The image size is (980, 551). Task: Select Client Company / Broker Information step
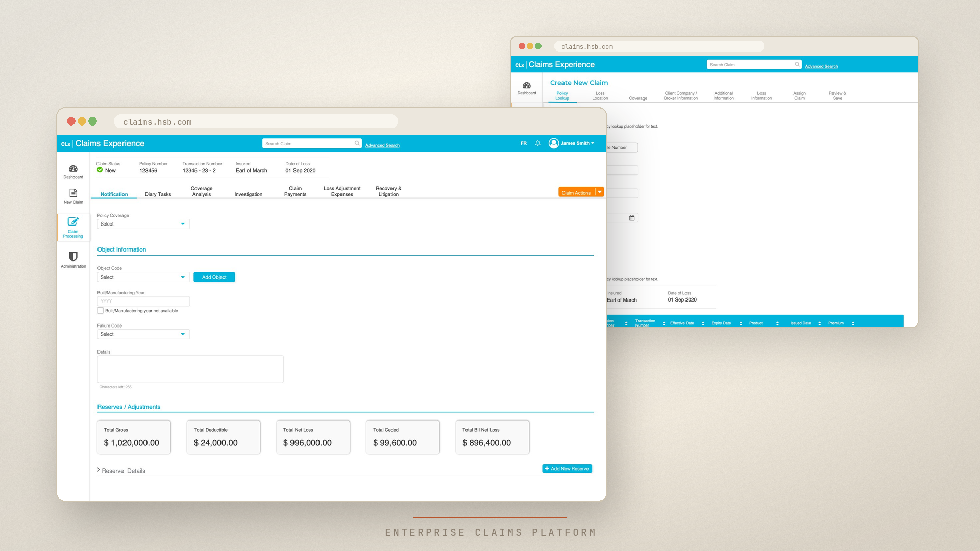tap(680, 96)
